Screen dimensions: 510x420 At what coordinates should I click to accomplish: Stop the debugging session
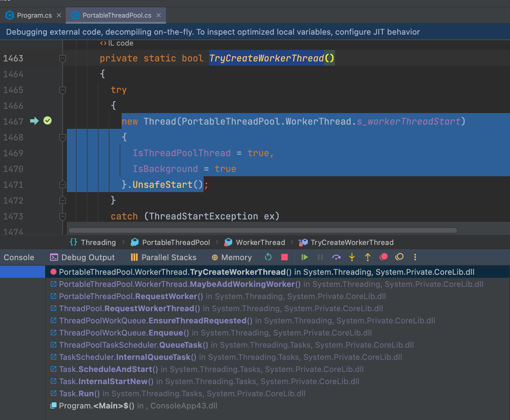(x=284, y=257)
